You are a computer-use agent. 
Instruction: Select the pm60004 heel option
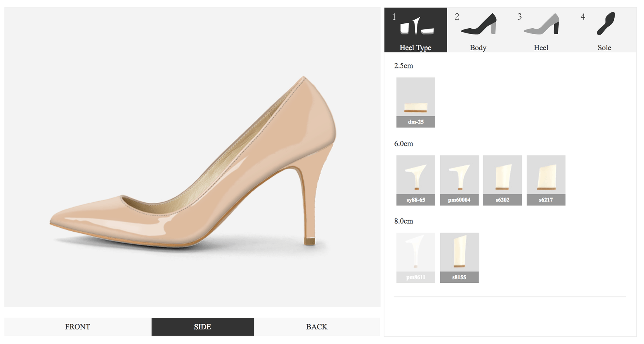(x=459, y=180)
